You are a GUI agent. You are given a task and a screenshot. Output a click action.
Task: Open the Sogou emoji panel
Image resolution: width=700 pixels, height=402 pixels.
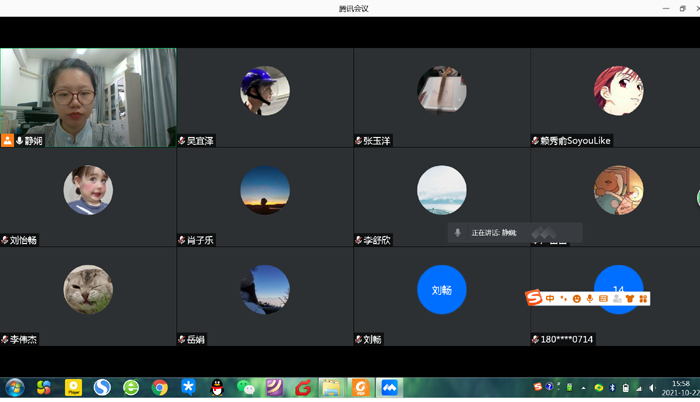click(577, 298)
